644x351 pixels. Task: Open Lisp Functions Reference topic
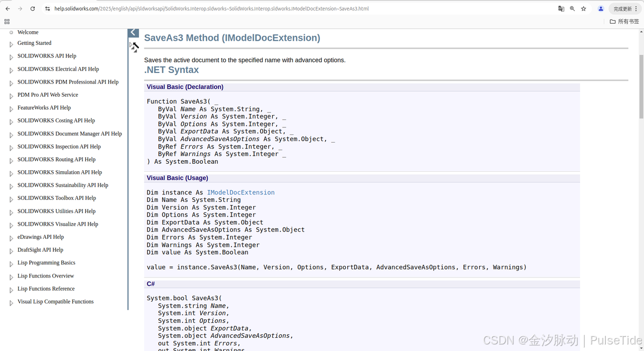(x=46, y=289)
